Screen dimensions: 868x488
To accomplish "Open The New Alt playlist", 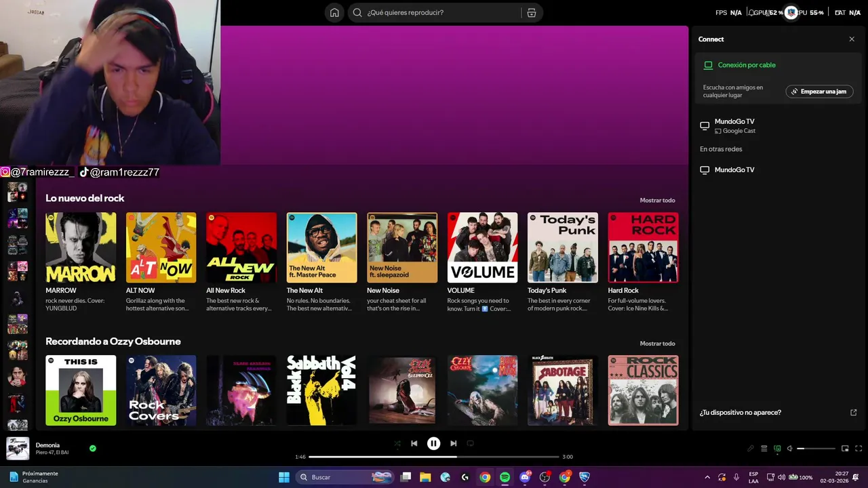I will click(321, 262).
